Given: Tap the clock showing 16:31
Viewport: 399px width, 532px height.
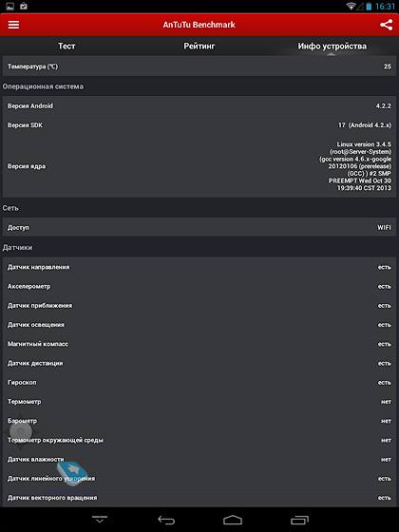Looking at the screenshot, I should (385, 6).
